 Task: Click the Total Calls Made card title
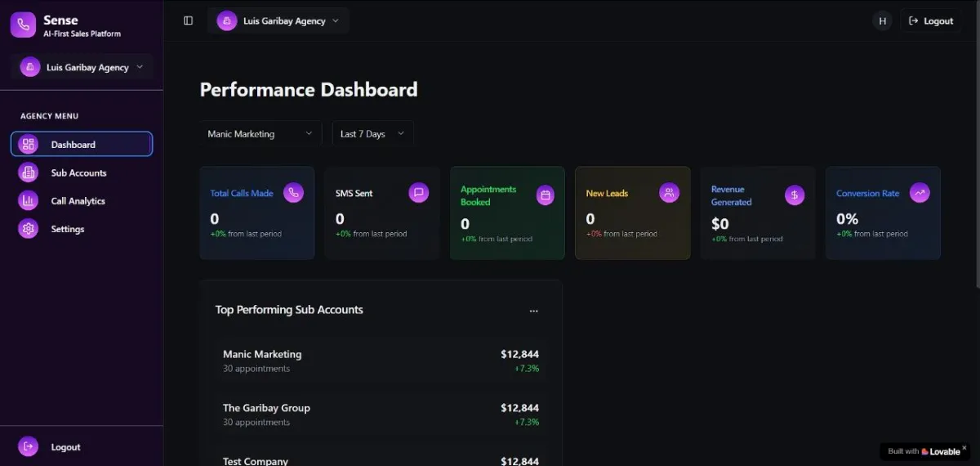[x=242, y=194]
